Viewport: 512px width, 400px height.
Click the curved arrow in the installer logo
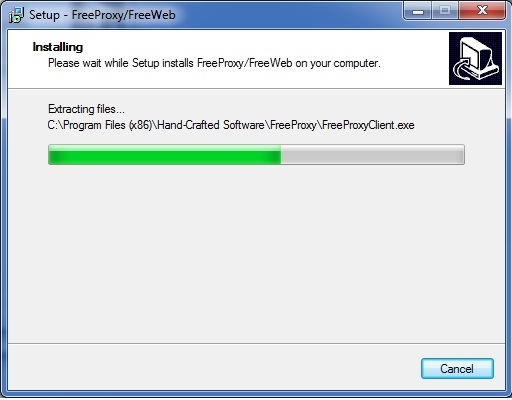462,69
